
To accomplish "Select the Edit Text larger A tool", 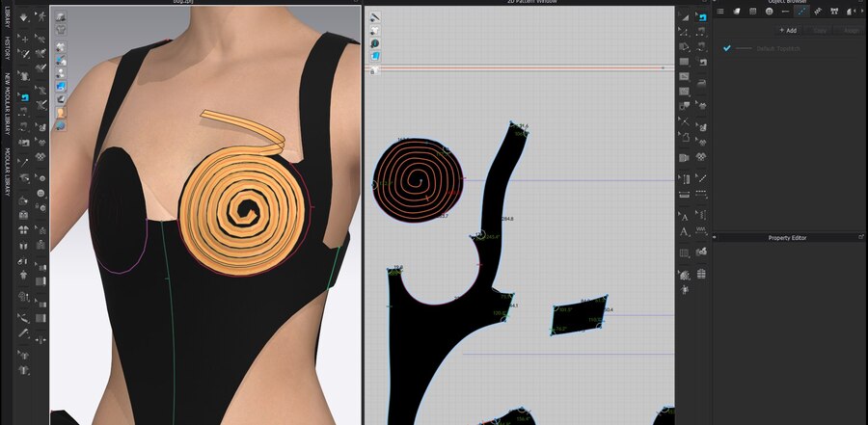I will click(x=684, y=232).
